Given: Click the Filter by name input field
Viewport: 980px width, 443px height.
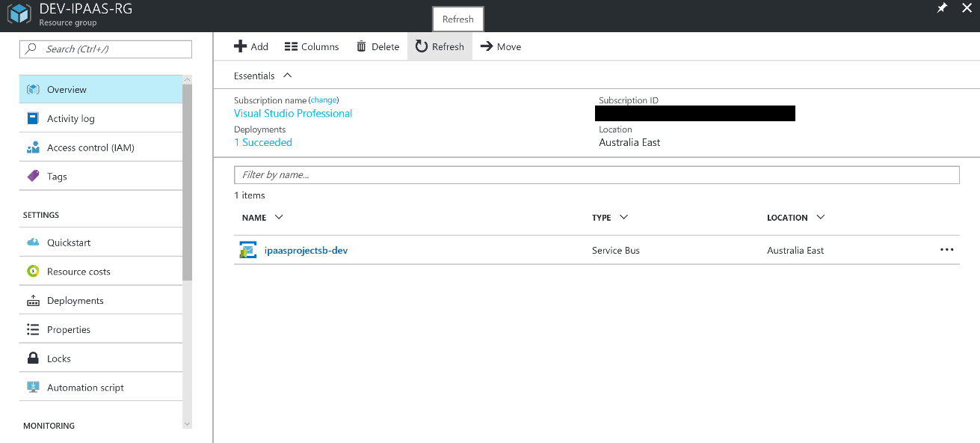Looking at the screenshot, I should pos(596,174).
